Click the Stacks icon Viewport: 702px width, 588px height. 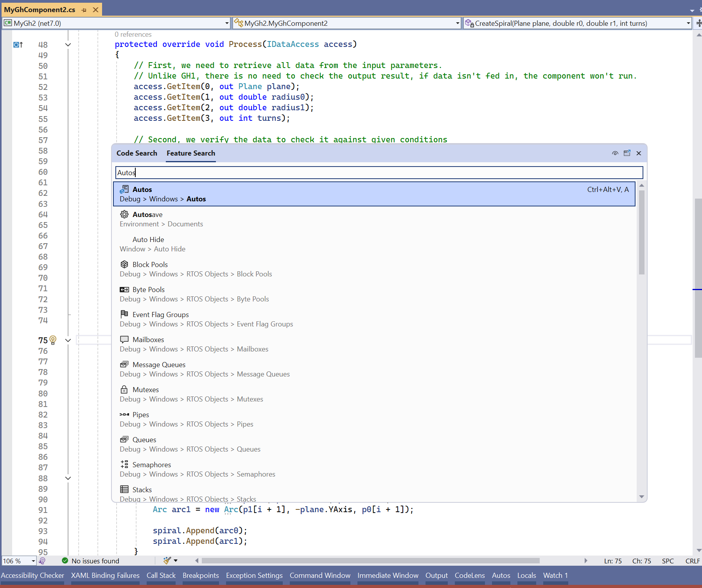(124, 489)
